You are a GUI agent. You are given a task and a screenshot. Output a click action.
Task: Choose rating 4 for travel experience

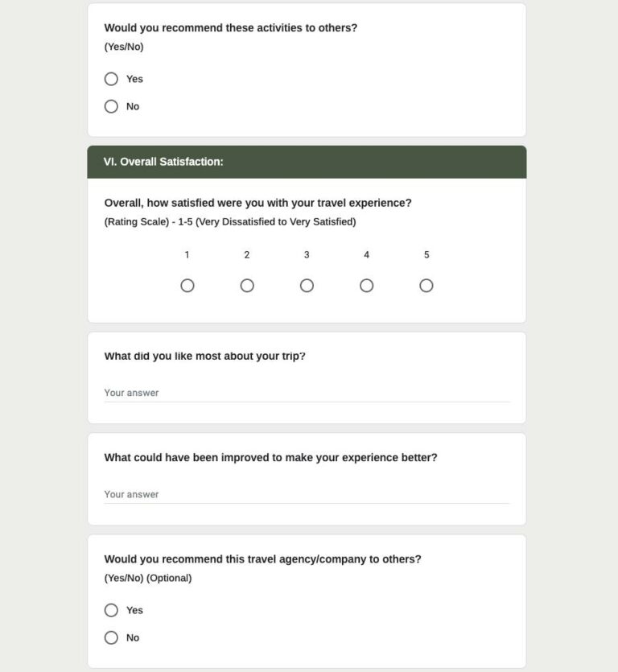coord(366,286)
